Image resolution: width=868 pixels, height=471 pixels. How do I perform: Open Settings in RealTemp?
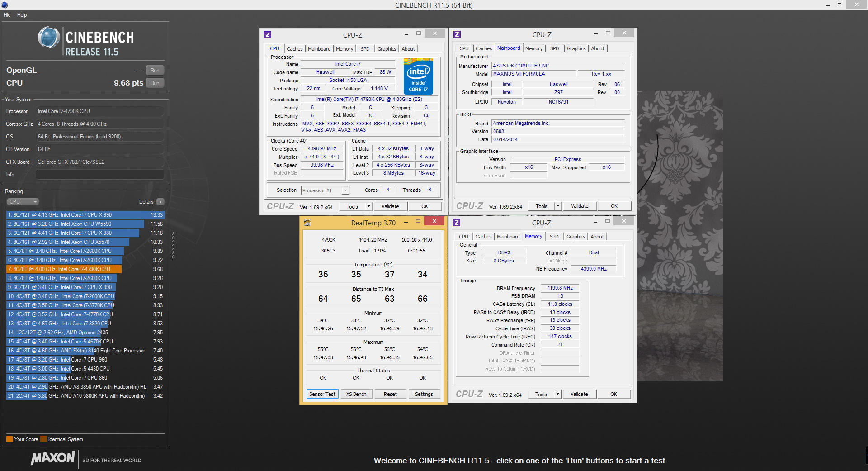pos(424,394)
